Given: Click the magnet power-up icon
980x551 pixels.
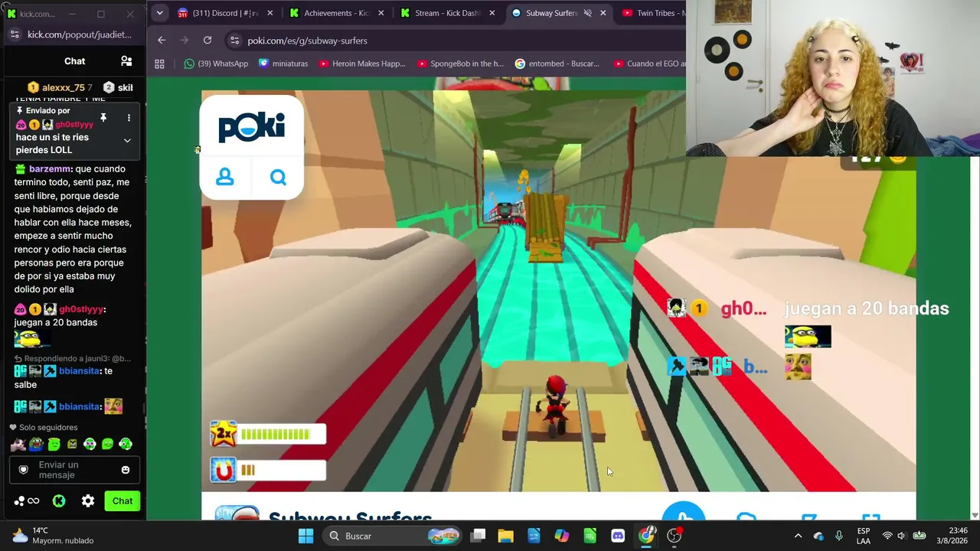Looking at the screenshot, I should (x=224, y=470).
